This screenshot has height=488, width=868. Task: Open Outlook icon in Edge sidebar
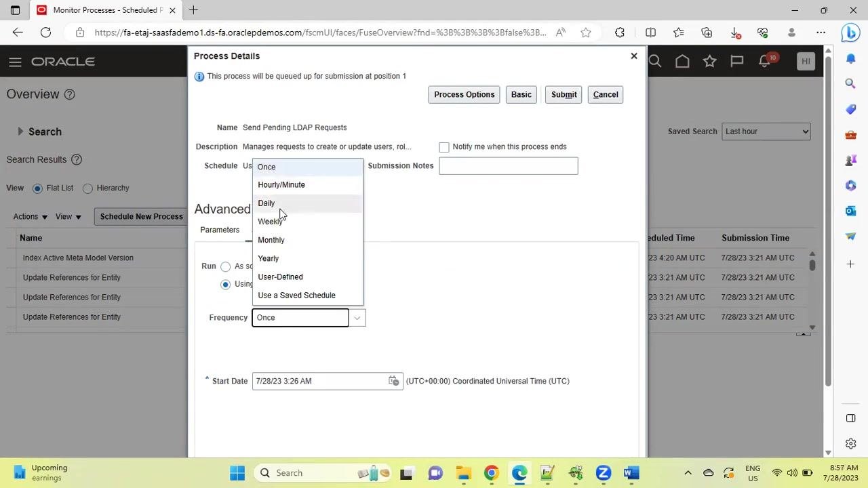(x=850, y=211)
